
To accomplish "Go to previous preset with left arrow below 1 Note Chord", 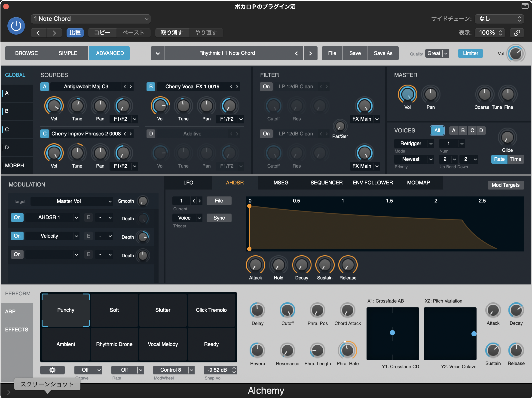I will point(38,33).
